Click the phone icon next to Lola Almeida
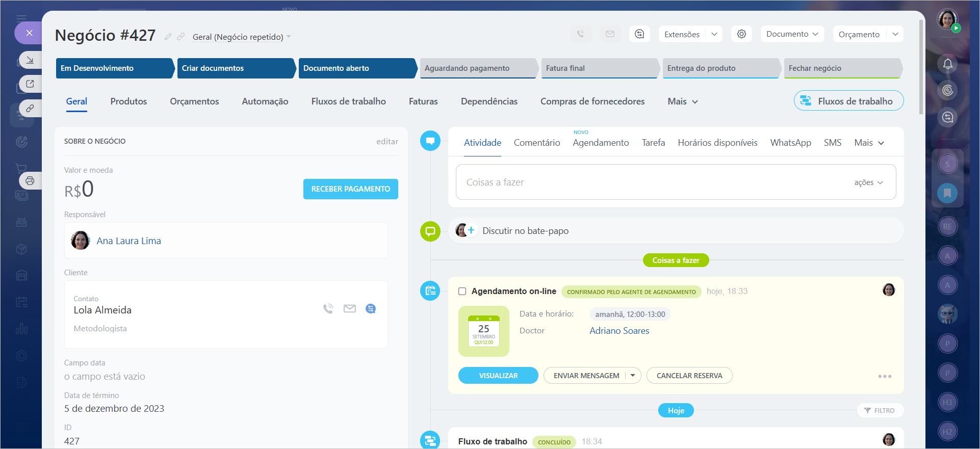Viewport: 980px width, 449px height. 328,309
